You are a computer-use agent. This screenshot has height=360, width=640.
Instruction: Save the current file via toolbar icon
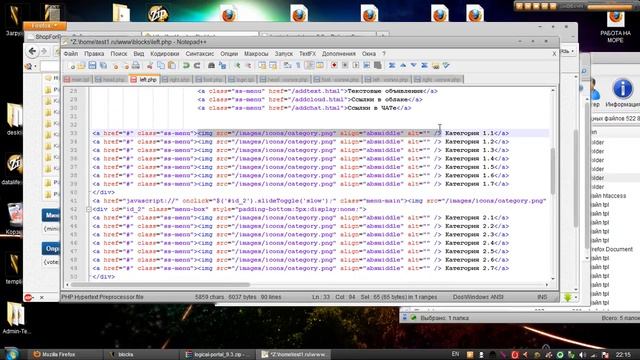click(92, 66)
